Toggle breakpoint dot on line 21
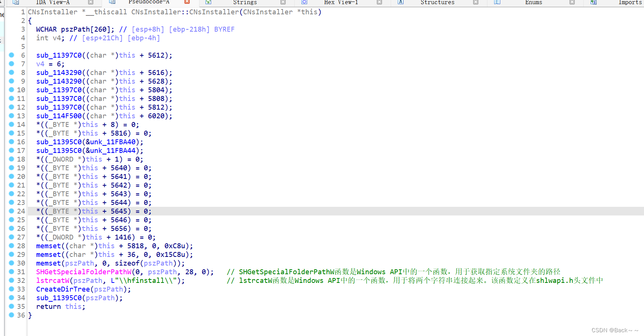The image size is (644, 336). [12, 185]
